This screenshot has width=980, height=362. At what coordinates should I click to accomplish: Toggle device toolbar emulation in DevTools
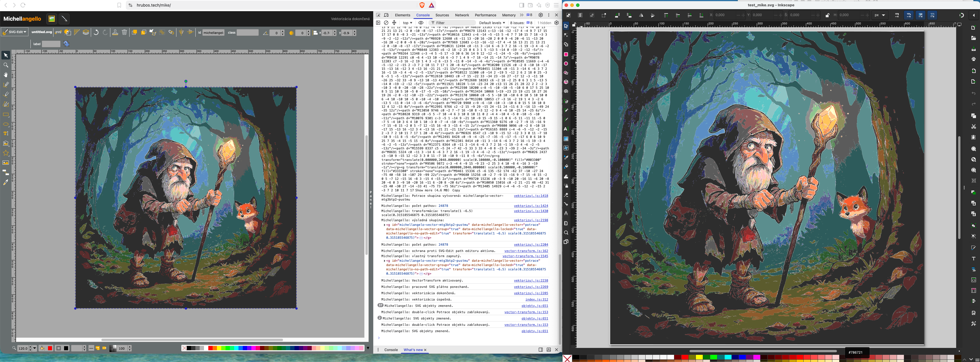386,15
